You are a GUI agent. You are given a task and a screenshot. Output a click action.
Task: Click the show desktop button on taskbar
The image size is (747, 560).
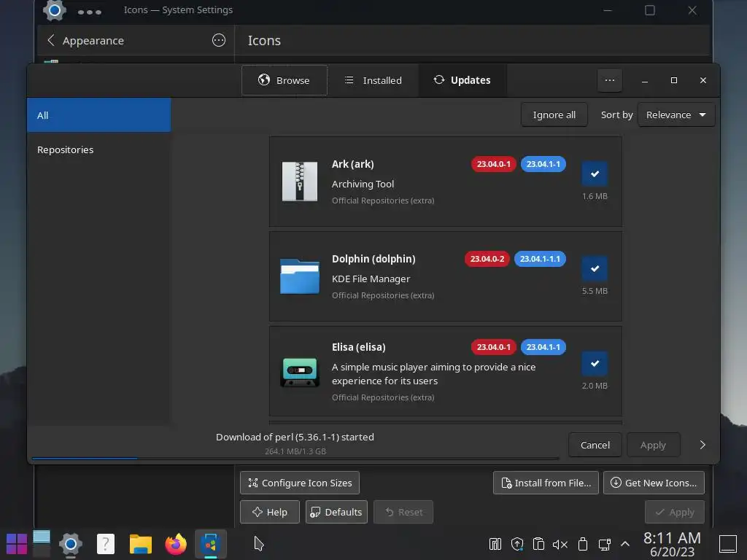727,544
